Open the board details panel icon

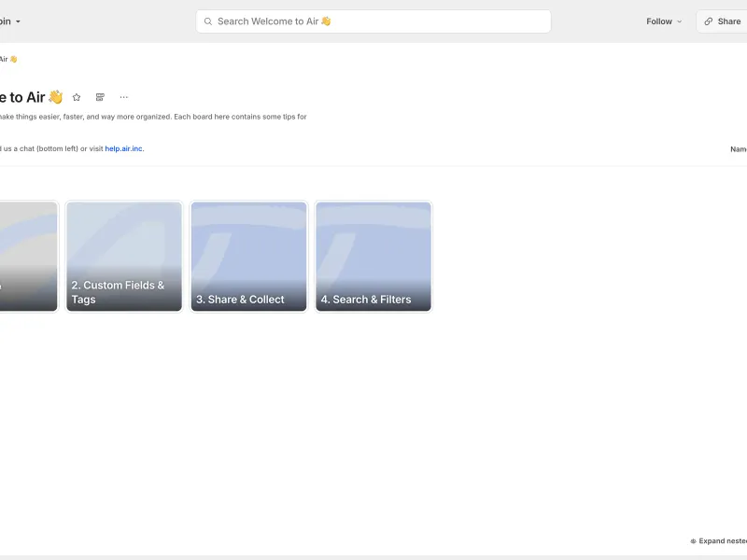point(100,97)
